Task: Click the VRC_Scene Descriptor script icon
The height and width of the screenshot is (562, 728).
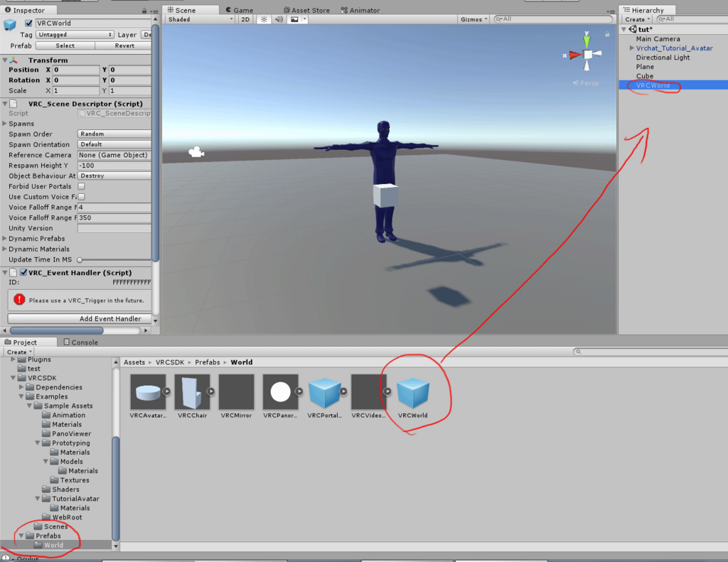Action: click(x=14, y=104)
